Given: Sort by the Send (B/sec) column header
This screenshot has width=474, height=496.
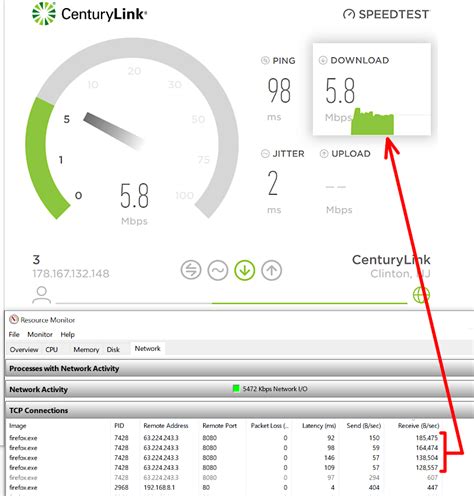Looking at the screenshot, I should click(364, 426).
